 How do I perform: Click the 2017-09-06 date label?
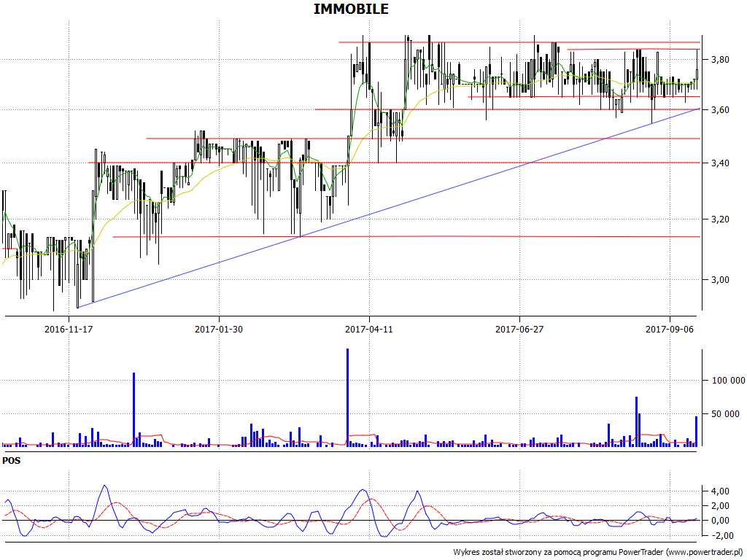click(670, 329)
